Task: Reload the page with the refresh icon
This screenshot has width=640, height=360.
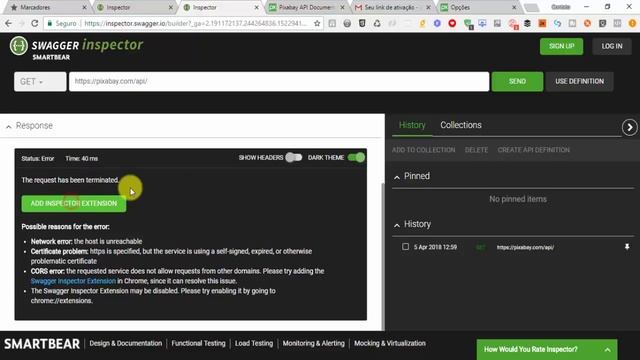Action: 35,23
